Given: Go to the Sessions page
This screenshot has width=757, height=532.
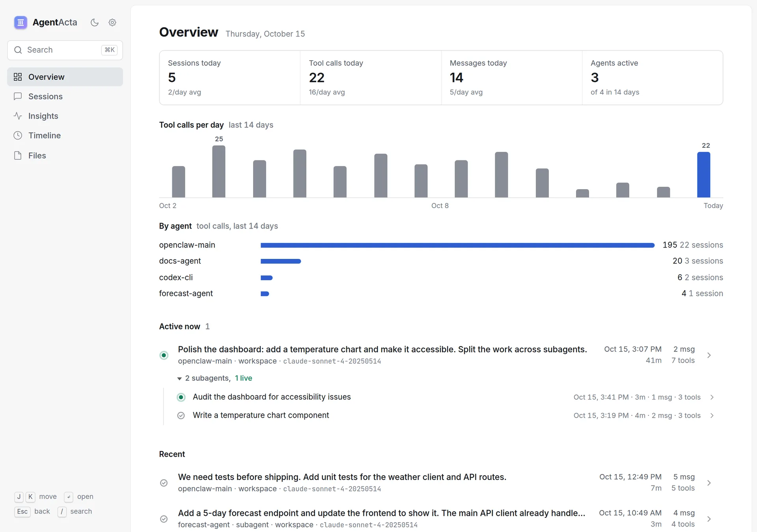Looking at the screenshot, I should [65, 97].
